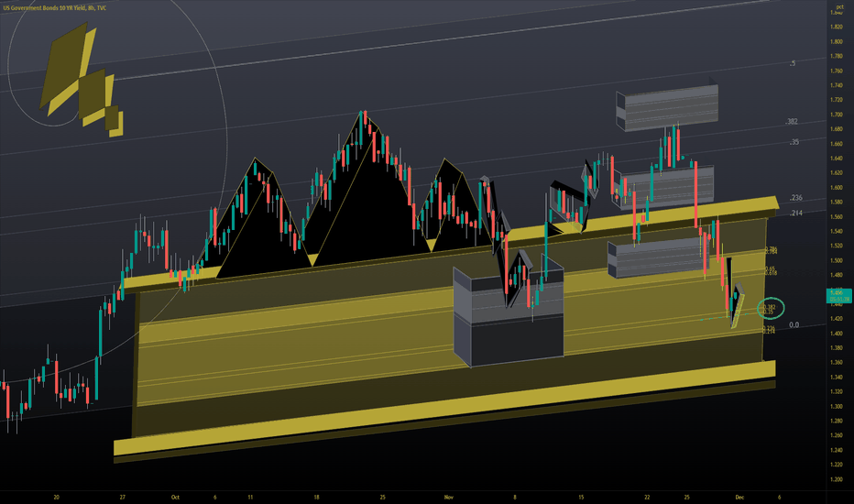Click the .35 Fibonacci level label
This screenshot has height=504, width=854.
(x=794, y=142)
